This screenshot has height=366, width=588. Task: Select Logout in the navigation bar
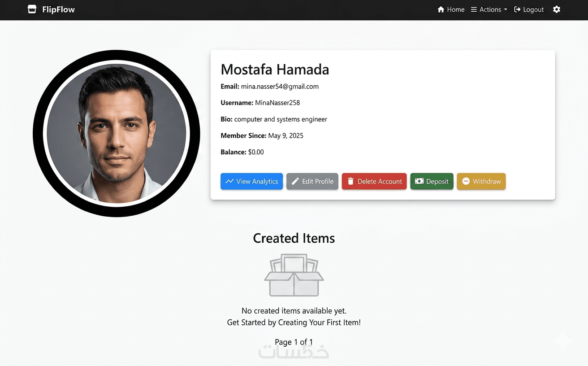pyautogui.click(x=533, y=9)
